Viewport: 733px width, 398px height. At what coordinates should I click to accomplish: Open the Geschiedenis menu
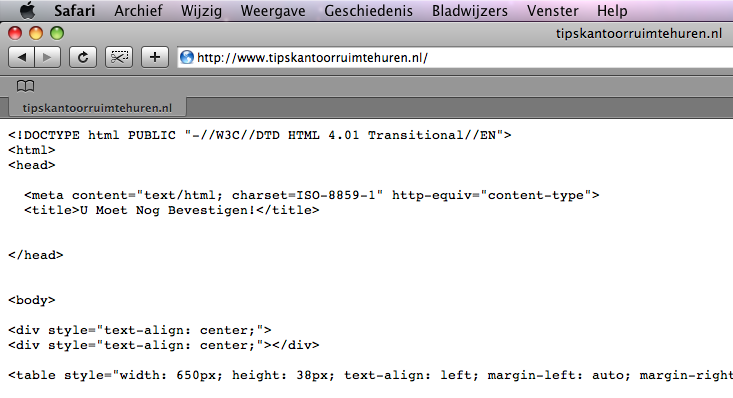point(368,11)
